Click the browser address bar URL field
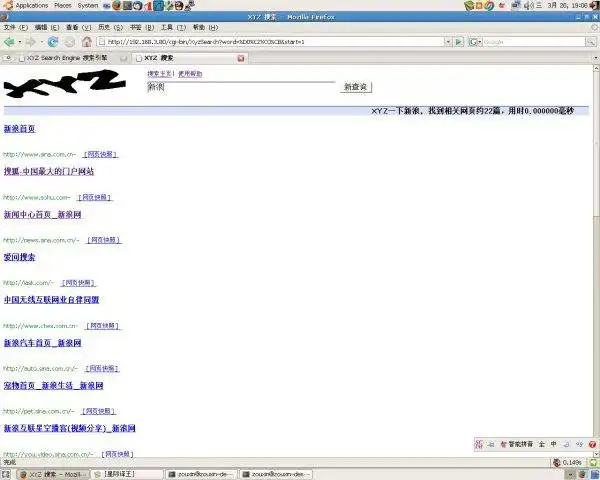 tap(270, 42)
